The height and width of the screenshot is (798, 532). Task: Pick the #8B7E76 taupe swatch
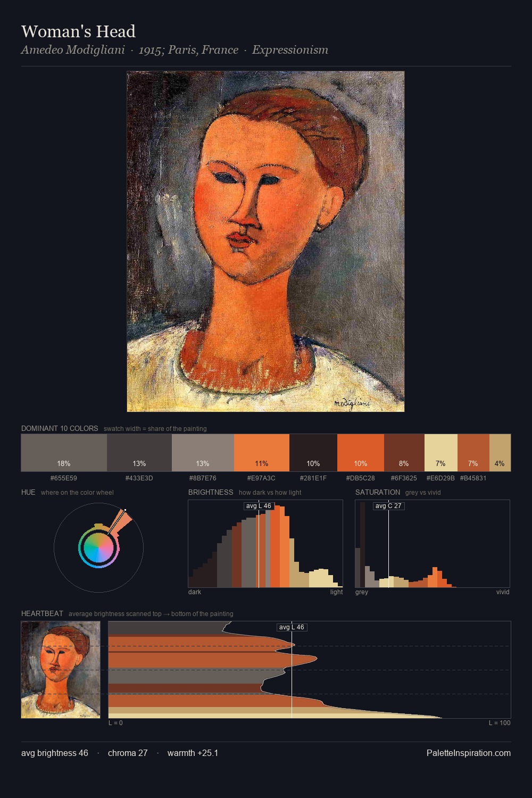pyautogui.click(x=203, y=453)
